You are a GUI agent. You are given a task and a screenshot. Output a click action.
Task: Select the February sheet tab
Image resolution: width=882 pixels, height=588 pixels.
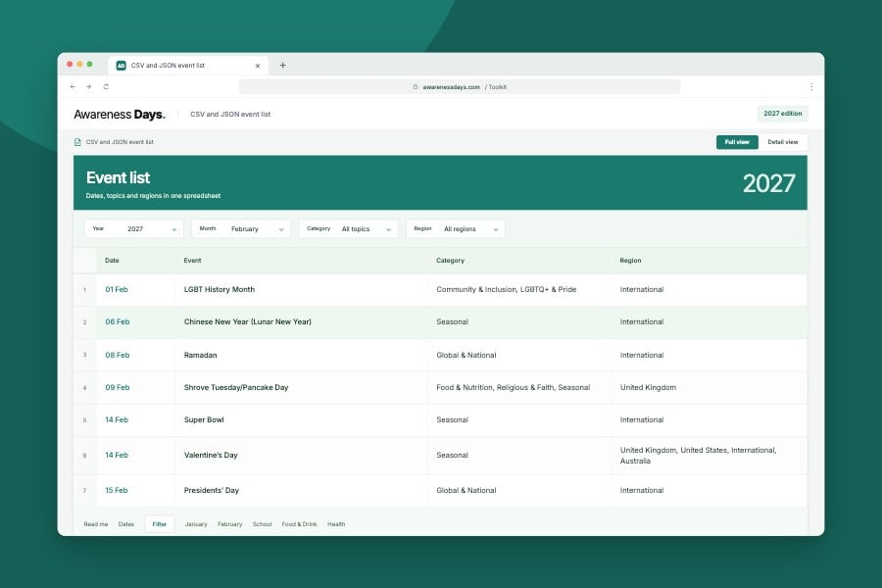[x=229, y=524]
